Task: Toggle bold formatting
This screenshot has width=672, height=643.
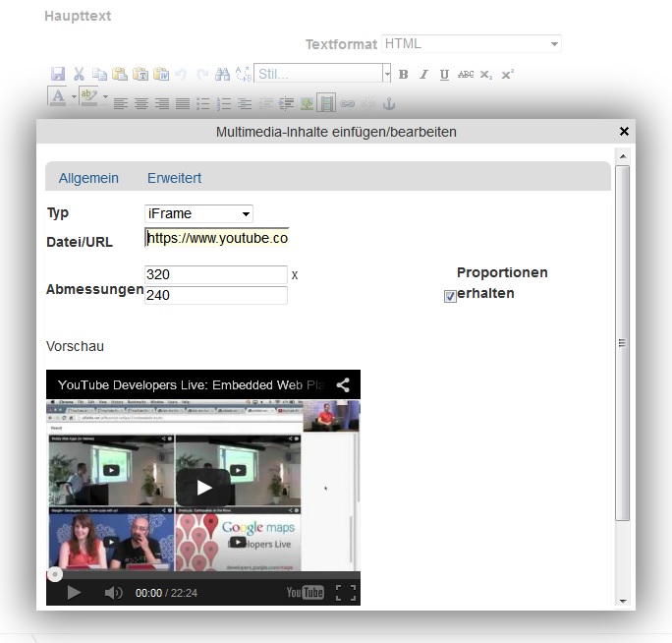Action: [x=403, y=75]
